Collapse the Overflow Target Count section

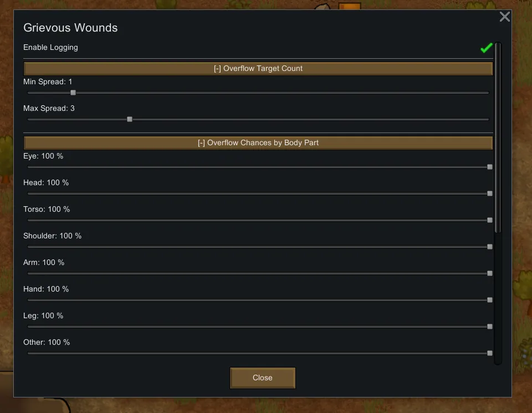pos(258,69)
